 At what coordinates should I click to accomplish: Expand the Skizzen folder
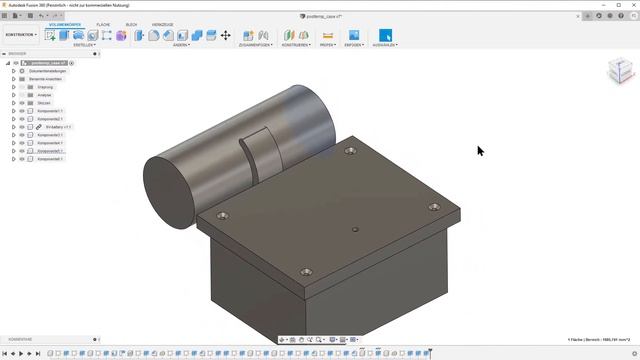pyautogui.click(x=13, y=103)
